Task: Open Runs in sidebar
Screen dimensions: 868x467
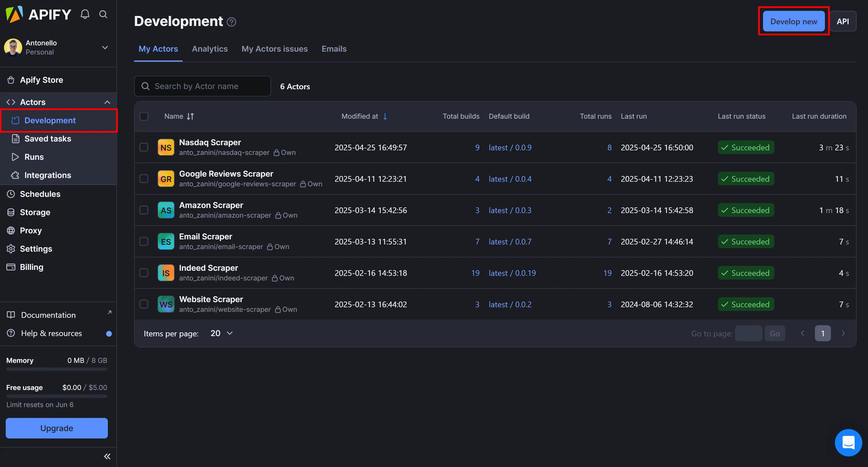Action: 58,157
